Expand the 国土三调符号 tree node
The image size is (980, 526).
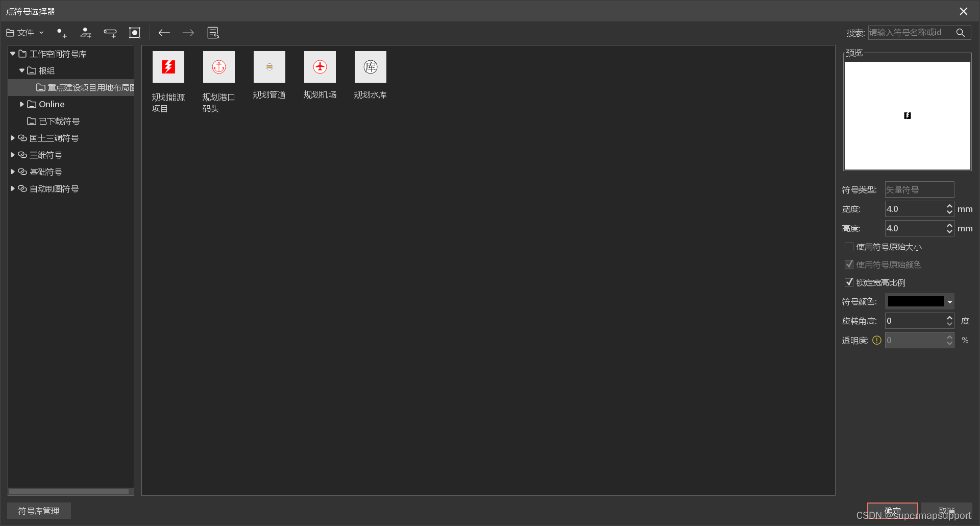tap(13, 138)
